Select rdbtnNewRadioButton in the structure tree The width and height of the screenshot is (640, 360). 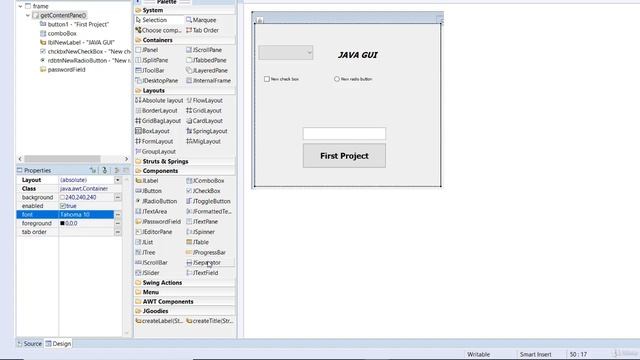click(85, 60)
